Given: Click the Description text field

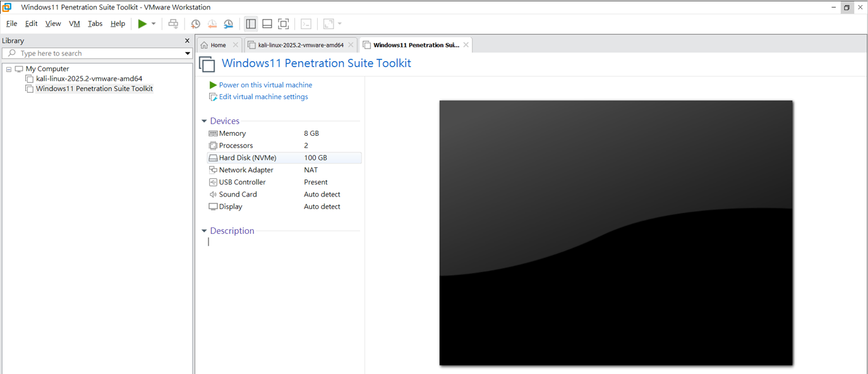Looking at the screenshot, I should tap(283, 241).
